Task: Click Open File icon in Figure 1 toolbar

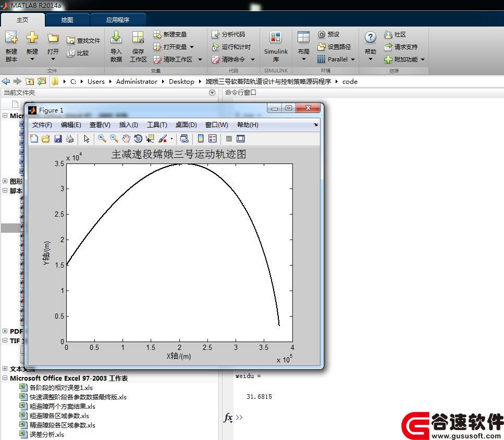Action: [x=46, y=139]
